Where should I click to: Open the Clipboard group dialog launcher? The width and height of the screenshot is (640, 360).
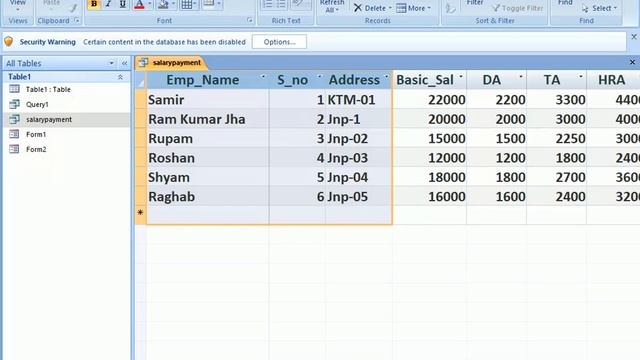coord(77,20)
